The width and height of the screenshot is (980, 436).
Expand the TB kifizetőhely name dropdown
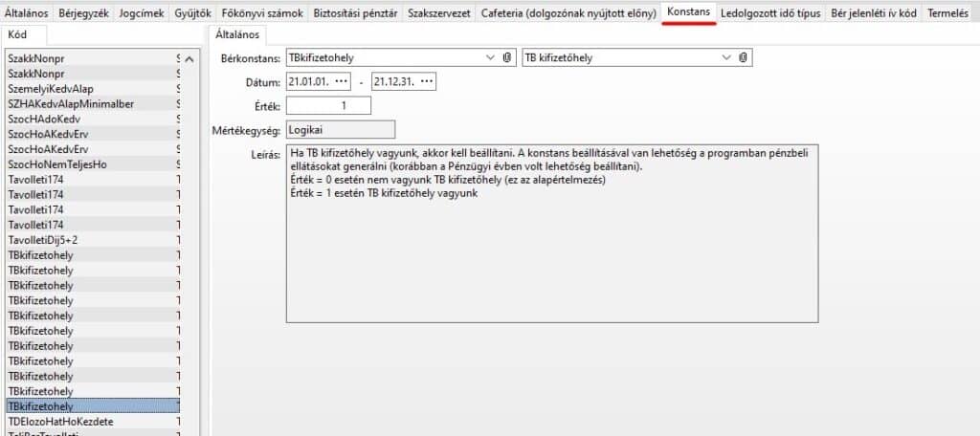[x=726, y=58]
